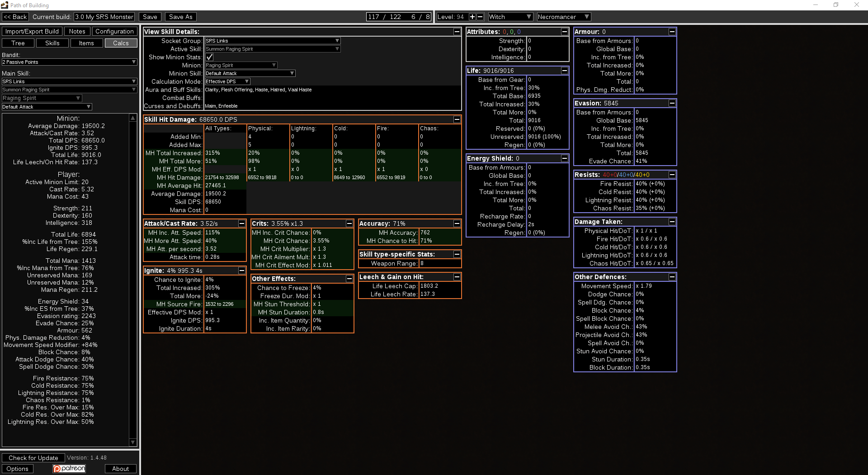Image resolution: width=868 pixels, height=475 pixels.
Task: Click the Save As button
Action: pyautogui.click(x=181, y=17)
